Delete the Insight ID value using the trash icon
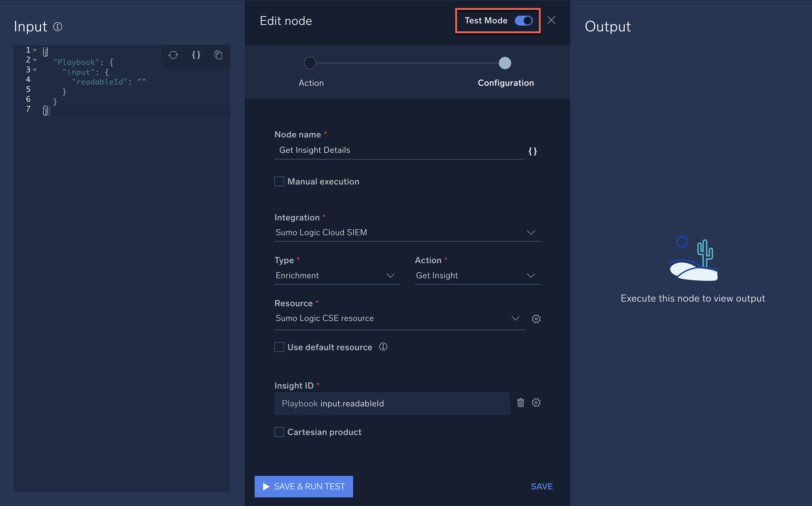 [x=520, y=403]
